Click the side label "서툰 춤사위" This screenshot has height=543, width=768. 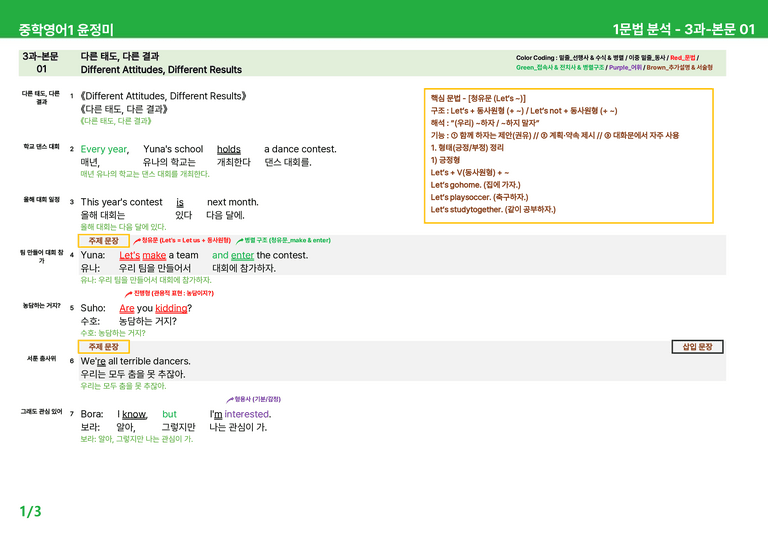point(41,358)
